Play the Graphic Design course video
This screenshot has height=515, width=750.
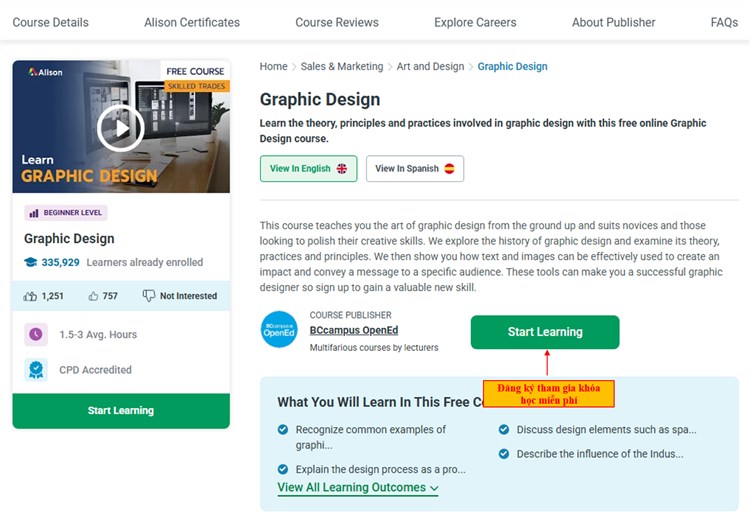tap(121, 127)
